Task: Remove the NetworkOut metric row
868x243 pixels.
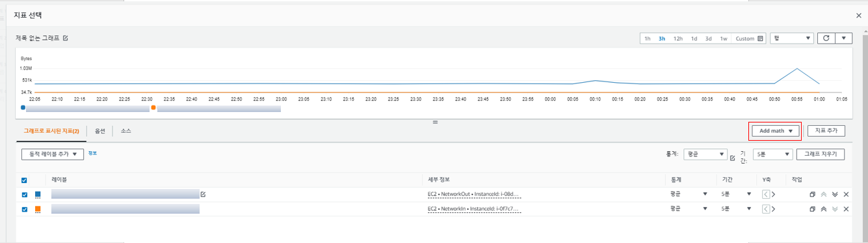Action: click(x=846, y=194)
